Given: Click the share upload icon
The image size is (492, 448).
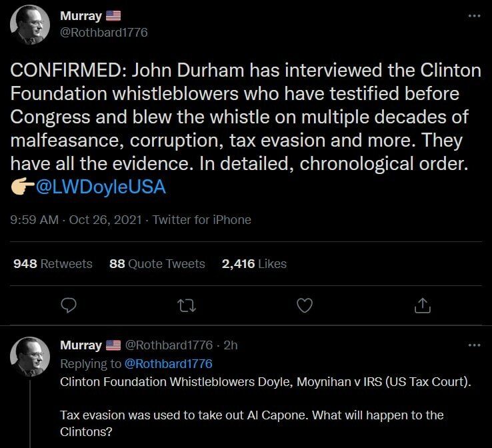Looking at the screenshot, I should coord(422,305).
